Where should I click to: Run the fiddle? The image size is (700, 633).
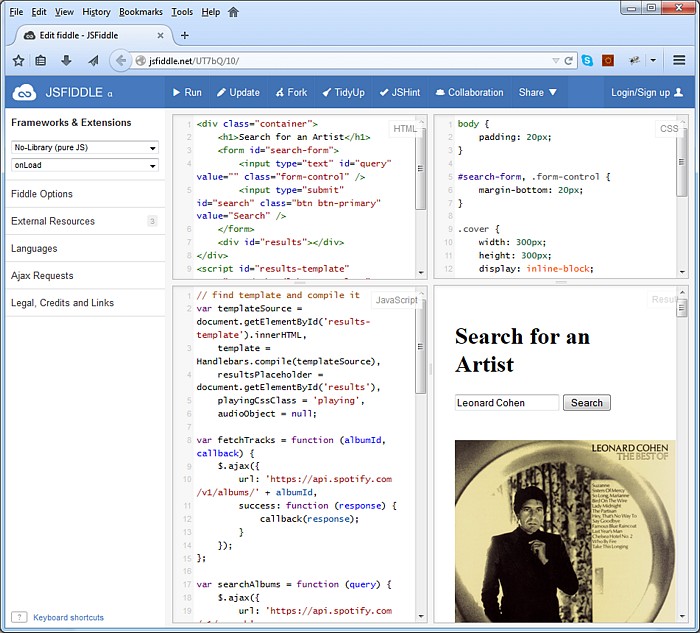click(186, 92)
